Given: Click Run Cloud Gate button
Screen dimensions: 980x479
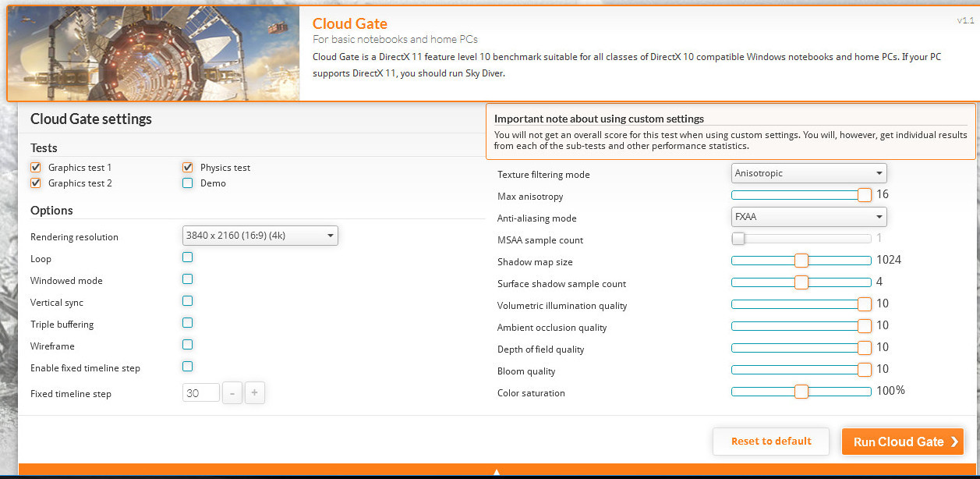Looking at the screenshot, I should click(903, 442).
